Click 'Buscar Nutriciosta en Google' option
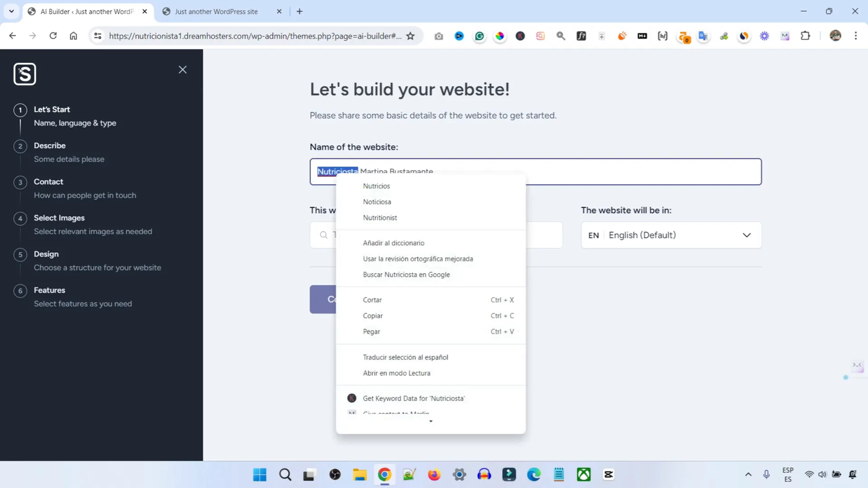The width and height of the screenshot is (868, 488). tap(406, 274)
